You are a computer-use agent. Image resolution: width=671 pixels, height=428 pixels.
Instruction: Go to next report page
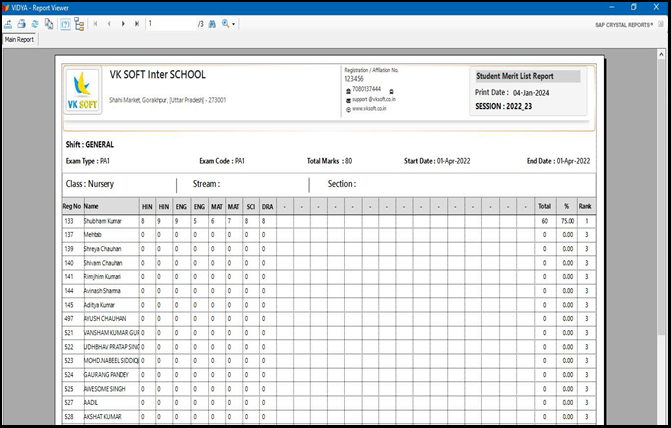tap(123, 24)
